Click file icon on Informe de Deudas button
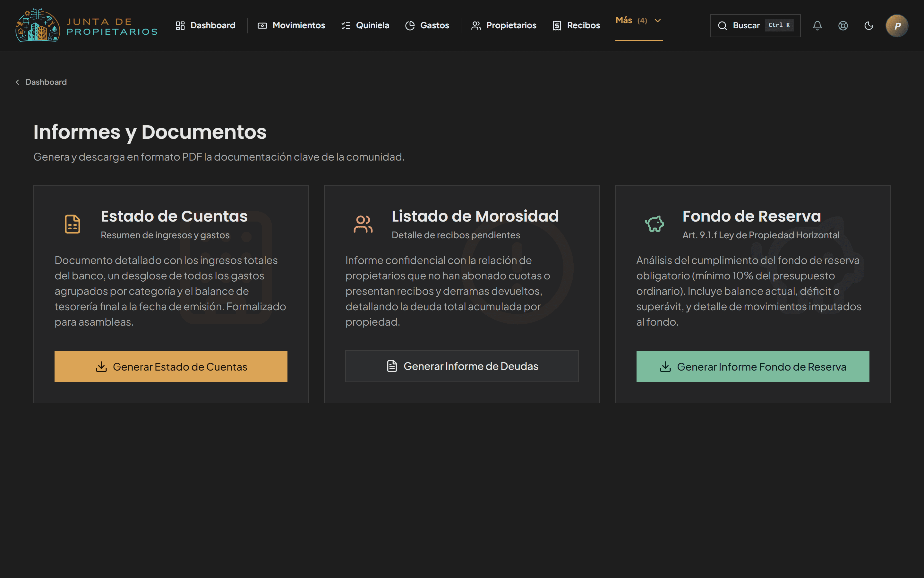Screen dimensions: 924x578 tap(392, 366)
